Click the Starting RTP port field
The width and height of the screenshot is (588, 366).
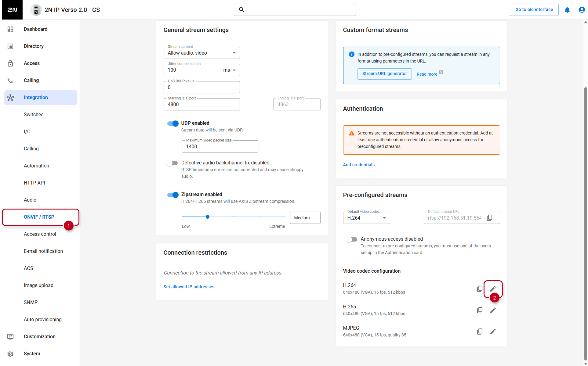click(x=202, y=104)
